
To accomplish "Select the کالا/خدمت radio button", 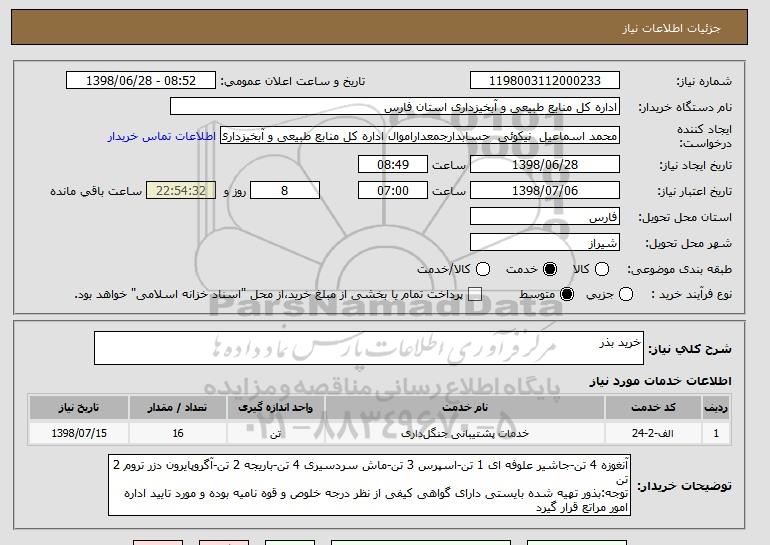I will coord(483,269).
